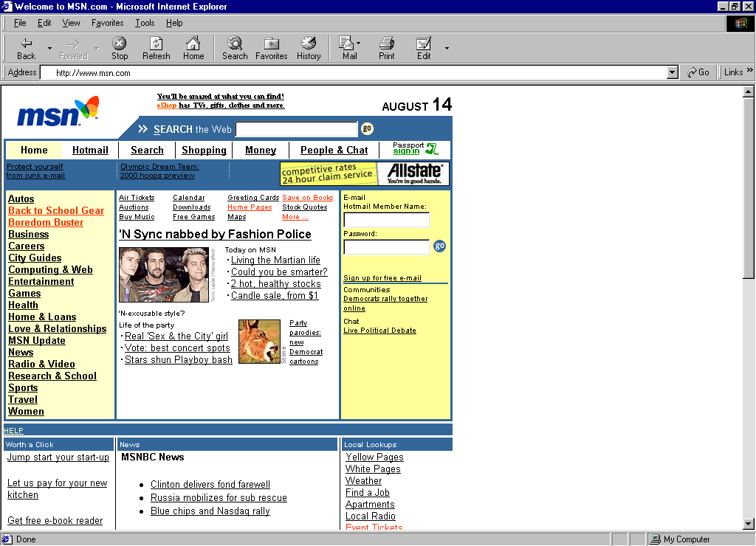756x546 pixels.
Task: Click the 'N Sync band photo
Action: click(164, 275)
